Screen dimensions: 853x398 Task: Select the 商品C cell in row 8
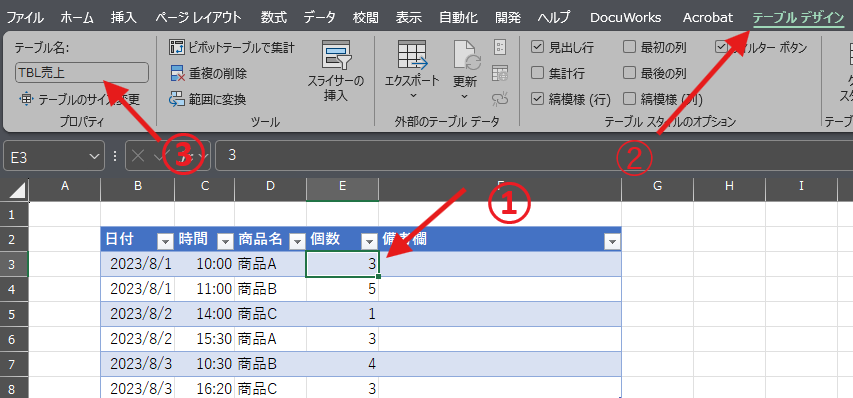point(270,389)
